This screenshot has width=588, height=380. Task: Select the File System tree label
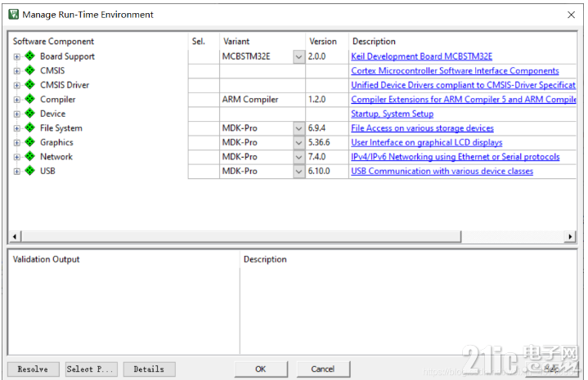coord(61,128)
